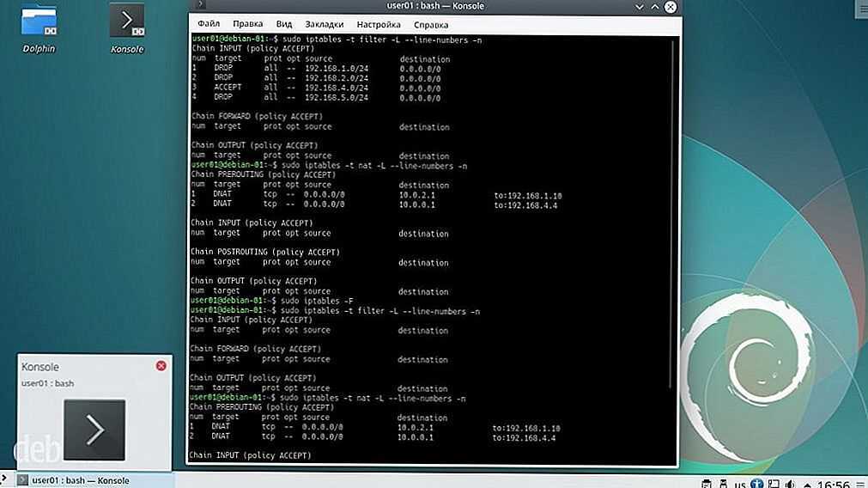Close the Konsole window

coord(671,7)
